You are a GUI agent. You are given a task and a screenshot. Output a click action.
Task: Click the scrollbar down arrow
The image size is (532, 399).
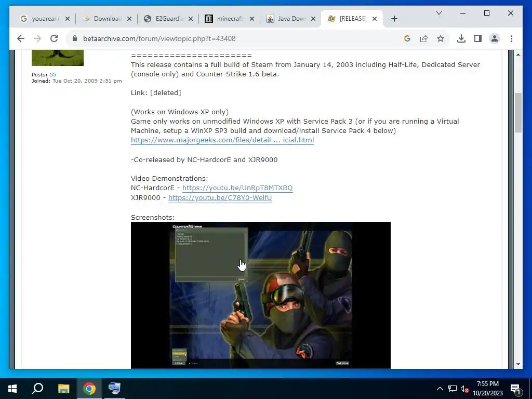pyautogui.click(x=518, y=364)
